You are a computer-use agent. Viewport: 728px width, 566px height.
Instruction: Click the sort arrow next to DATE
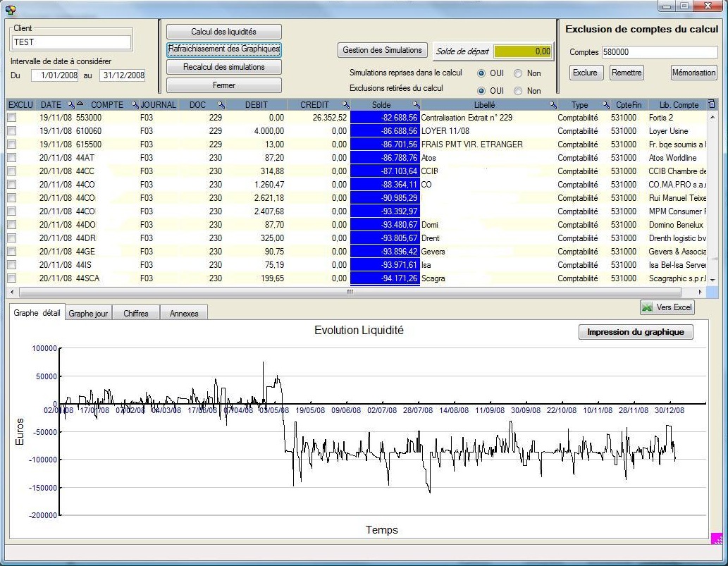80,103
